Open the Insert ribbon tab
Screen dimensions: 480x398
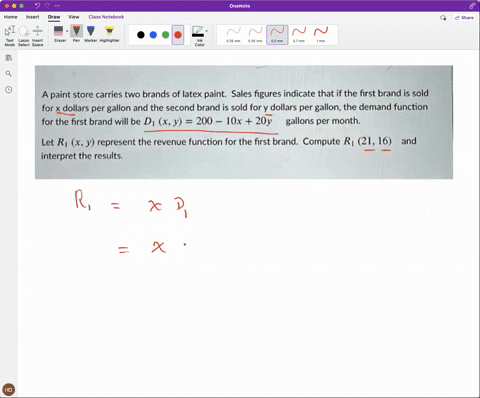[32, 17]
